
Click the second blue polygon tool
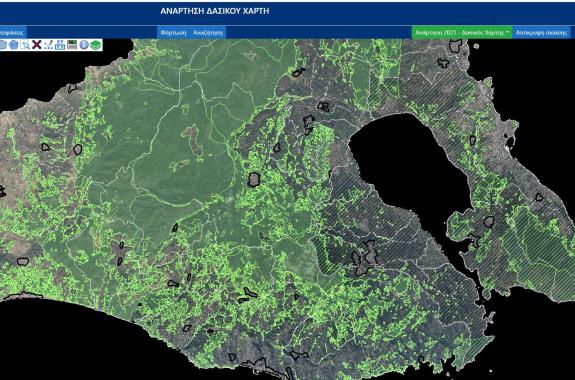click(x=14, y=45)
